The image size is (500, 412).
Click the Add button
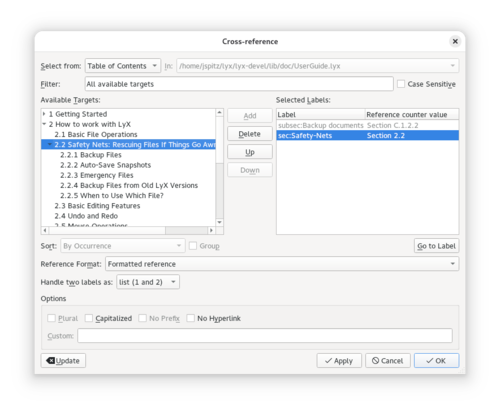pyautogui.click(x=250, y=116)
